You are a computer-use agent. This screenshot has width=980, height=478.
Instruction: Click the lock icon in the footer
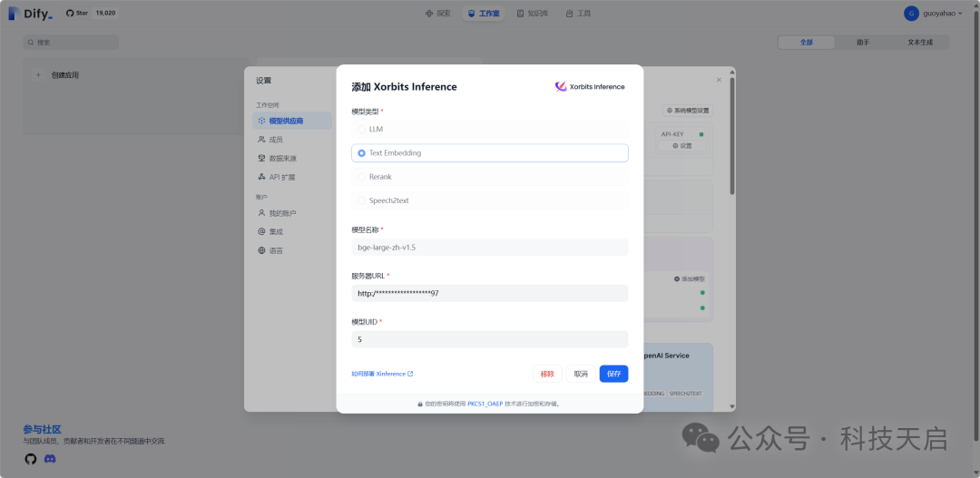(x=421, y=404)
